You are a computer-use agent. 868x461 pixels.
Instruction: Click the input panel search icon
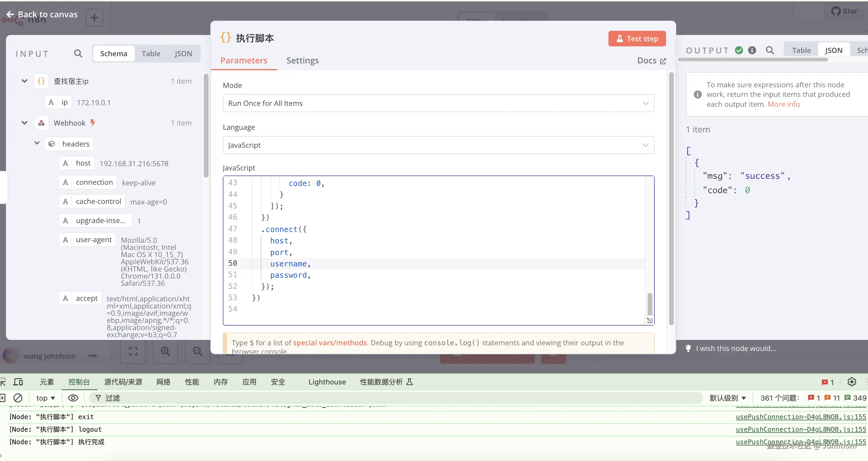point(78,54)
